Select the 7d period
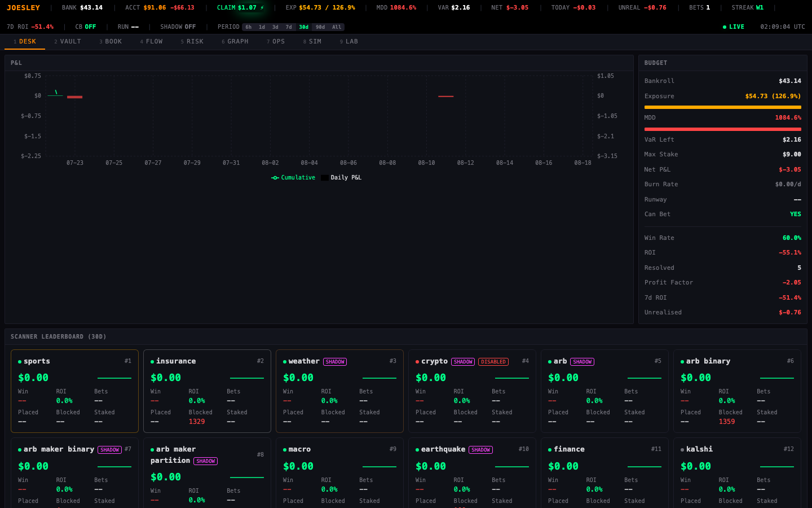 pyautogui.click(x=289, y=27)
